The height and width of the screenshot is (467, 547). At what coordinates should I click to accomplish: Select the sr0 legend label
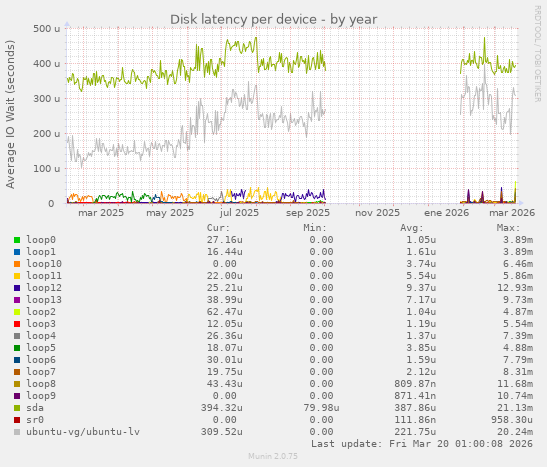(x=35, y=420)
